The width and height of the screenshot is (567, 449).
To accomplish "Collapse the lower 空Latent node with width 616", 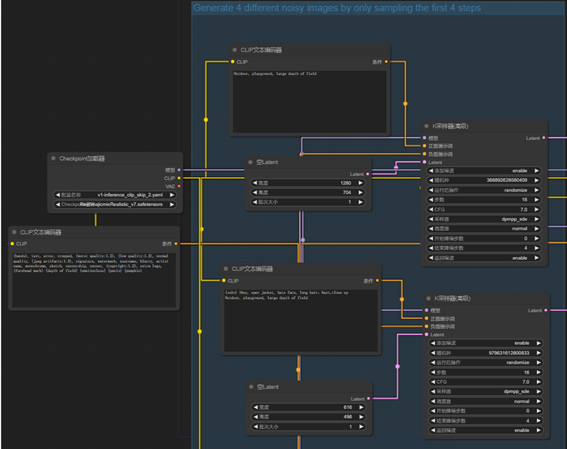I will click(251, 387).
